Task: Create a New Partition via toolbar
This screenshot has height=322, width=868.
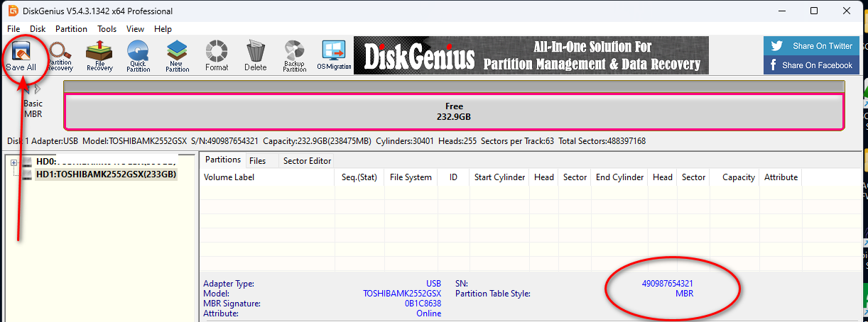Action: click(x=178, y=55)
